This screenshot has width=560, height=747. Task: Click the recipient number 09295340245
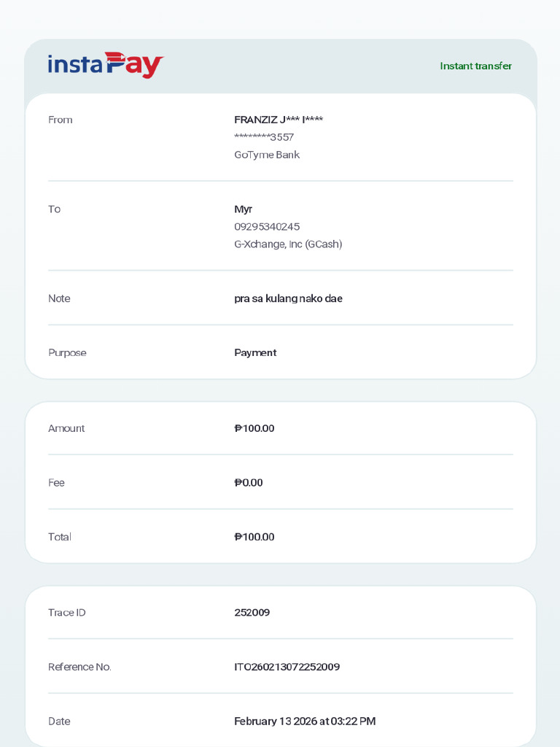pos(267,227)
